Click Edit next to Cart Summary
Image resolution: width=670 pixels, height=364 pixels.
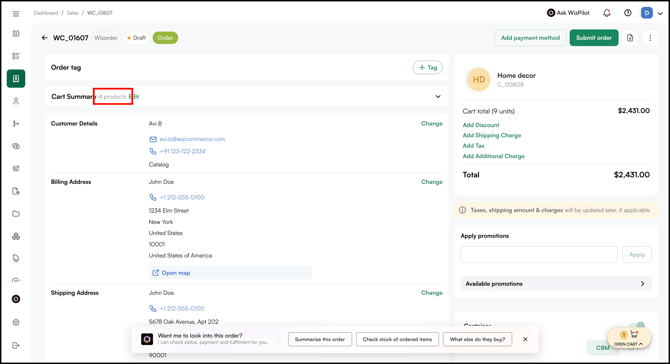click(x=134, y=97)
